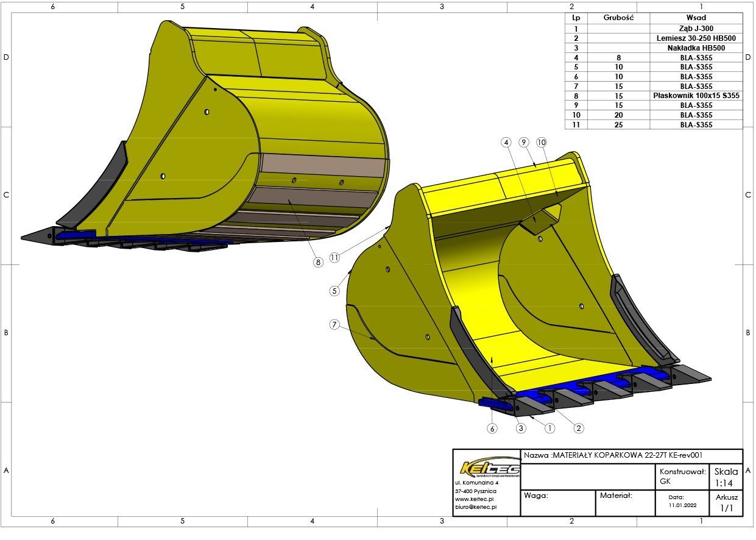Click the BLA-S355 cell in row 10

(x=696, y=115)
